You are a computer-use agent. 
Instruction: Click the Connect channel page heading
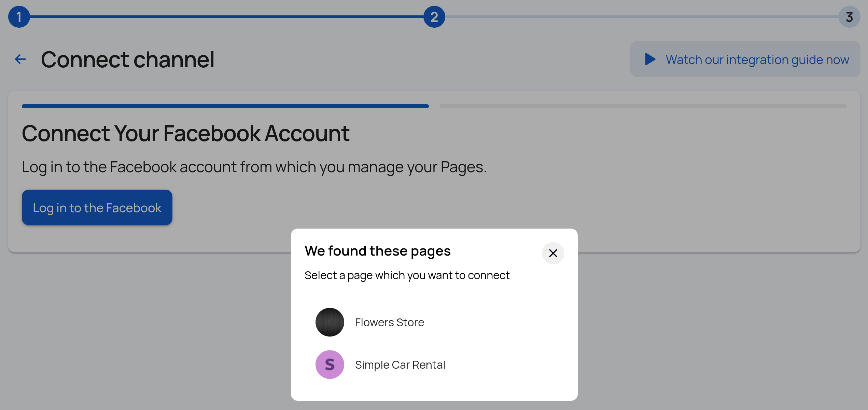[128, 59]
